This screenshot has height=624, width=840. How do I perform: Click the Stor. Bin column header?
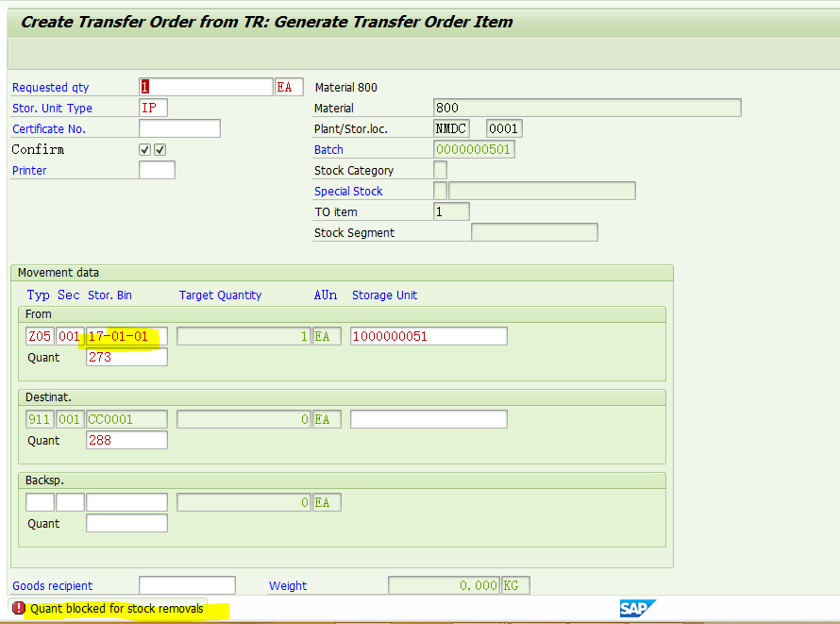click(109, 295)
